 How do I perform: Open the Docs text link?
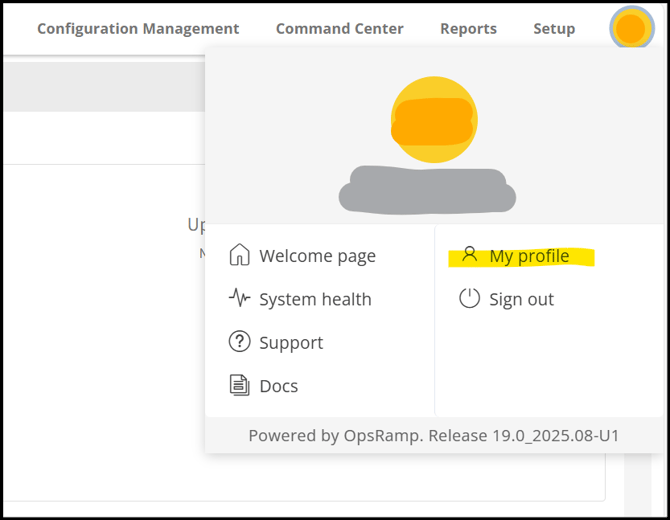pos(278,386)
